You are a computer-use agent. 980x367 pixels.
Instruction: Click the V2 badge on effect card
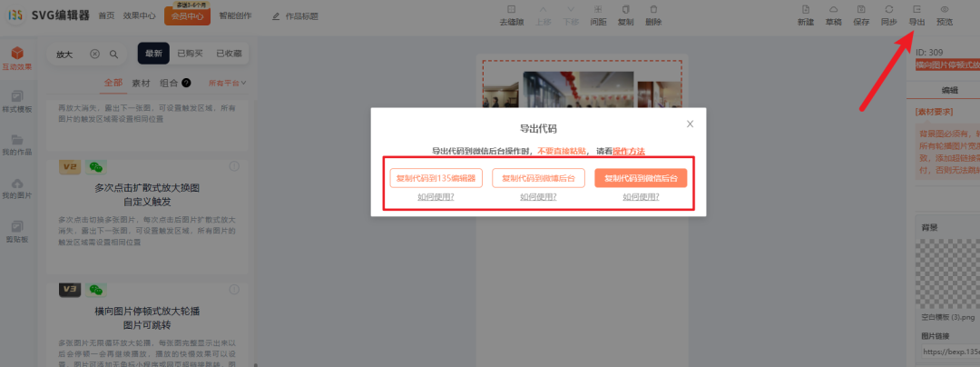70,166
